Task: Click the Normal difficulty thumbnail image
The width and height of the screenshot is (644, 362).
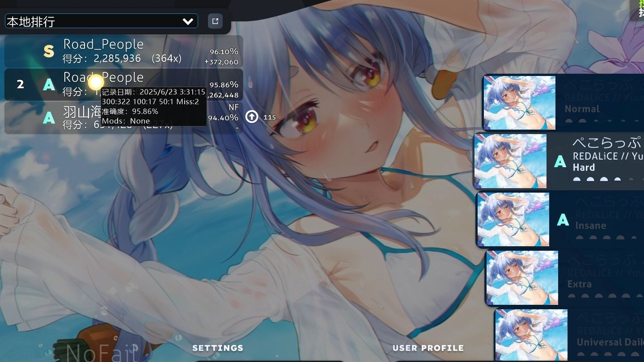Action: (520, 103)
